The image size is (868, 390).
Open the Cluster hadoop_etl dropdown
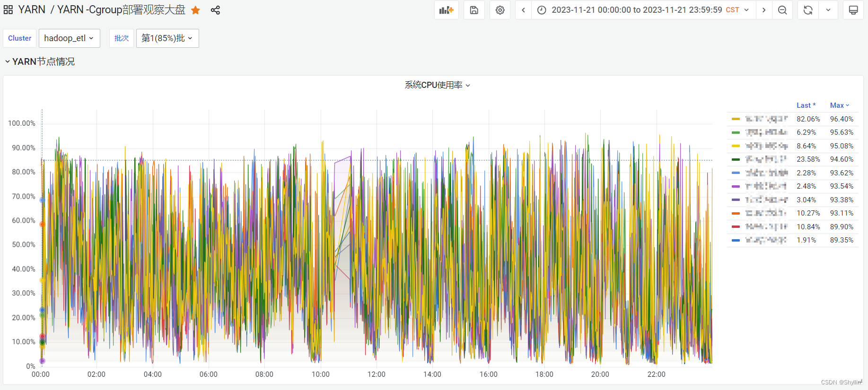click(69, 38)
